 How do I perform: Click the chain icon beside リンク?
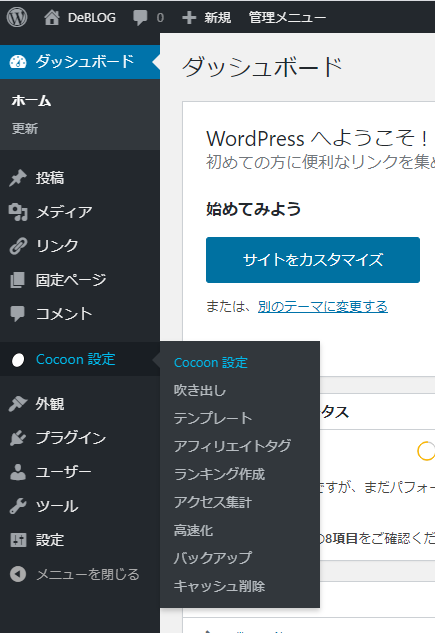18,246
